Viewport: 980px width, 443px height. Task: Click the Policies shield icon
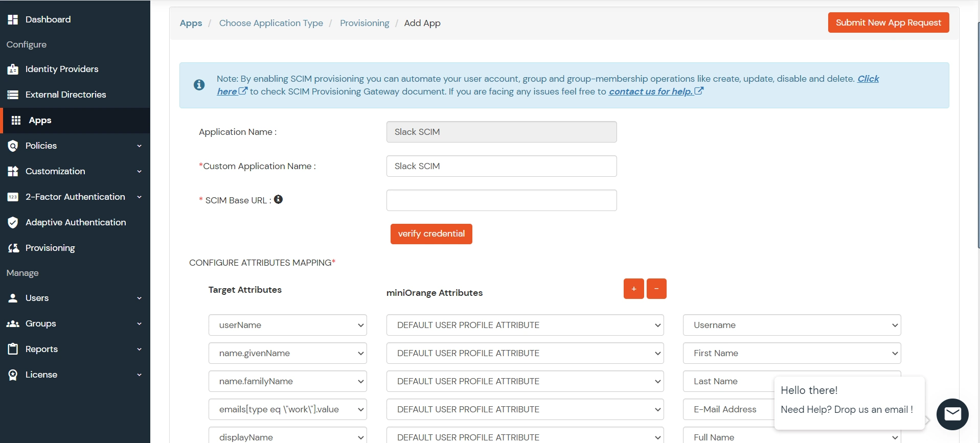tap(13, 146)
